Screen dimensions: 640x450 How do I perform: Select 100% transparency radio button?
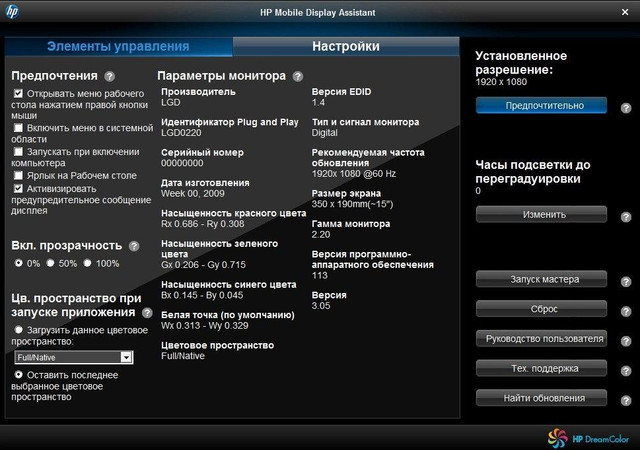87,263
